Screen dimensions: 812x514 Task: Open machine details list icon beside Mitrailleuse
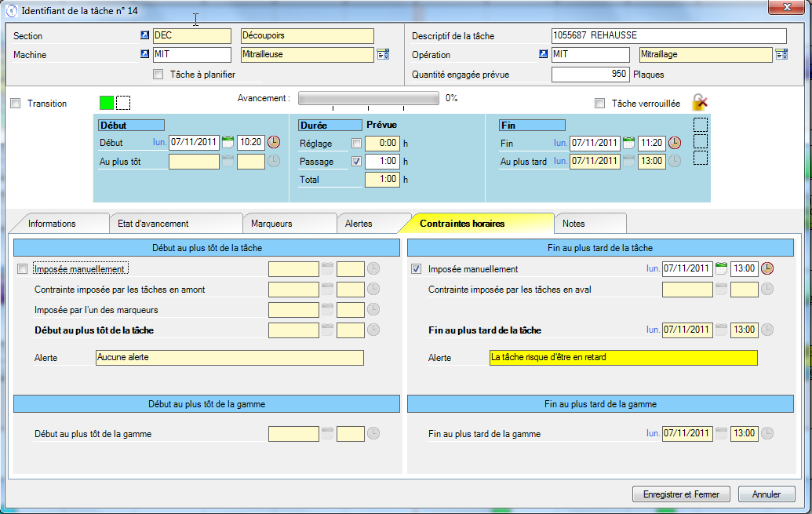[383, 54]
